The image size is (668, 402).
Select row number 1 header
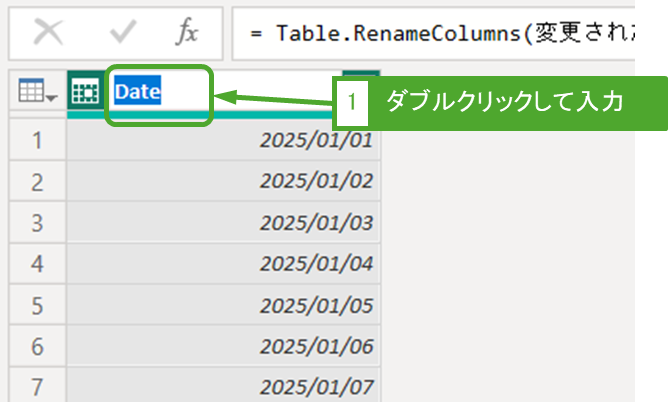(36, 141)
